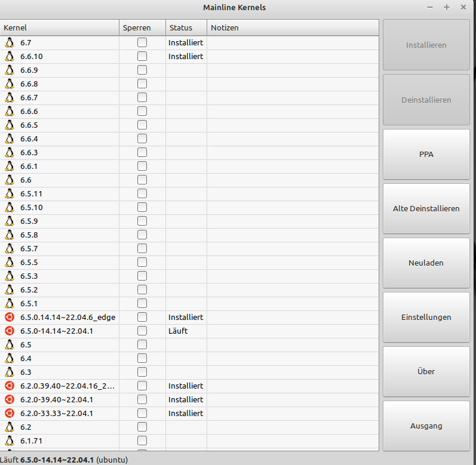
Task: Click the penguin icon beside 6.6.1
Action: pos(10,166)
